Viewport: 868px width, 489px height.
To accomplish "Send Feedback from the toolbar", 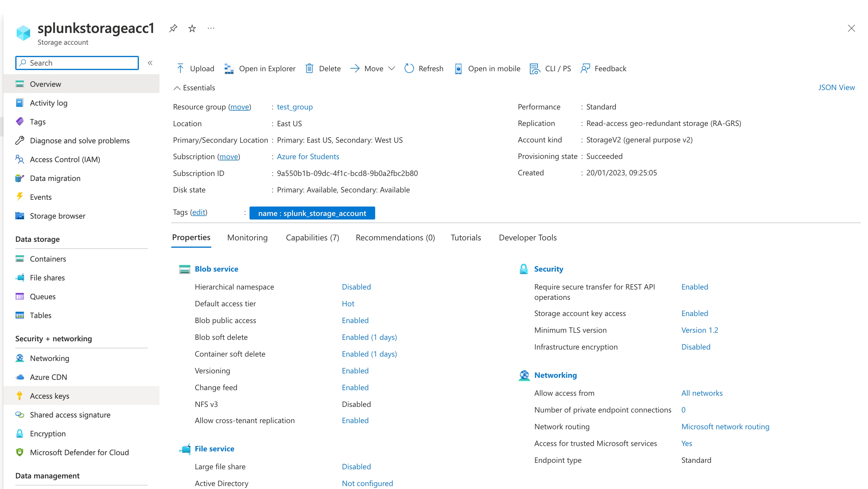I will point(603,69).
